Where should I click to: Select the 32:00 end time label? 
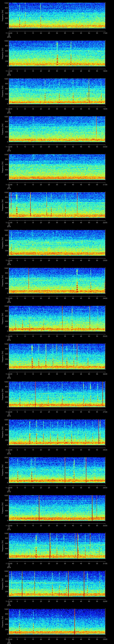(x=105, y=601)
